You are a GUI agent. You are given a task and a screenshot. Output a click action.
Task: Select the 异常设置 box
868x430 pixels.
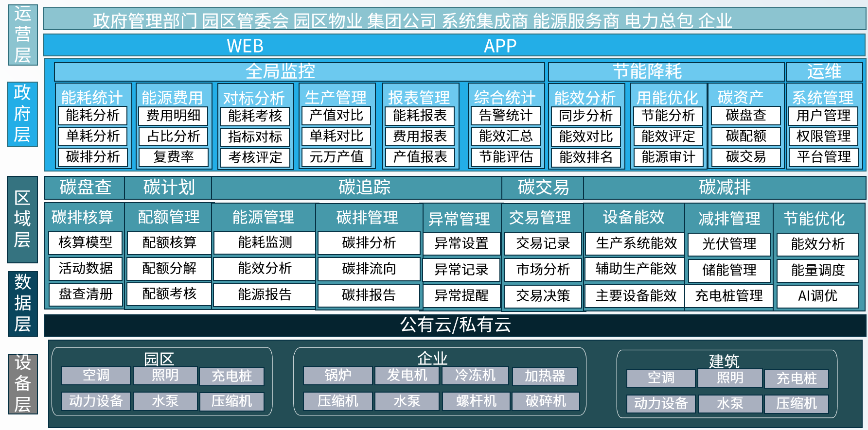click(x=461, y=243)
